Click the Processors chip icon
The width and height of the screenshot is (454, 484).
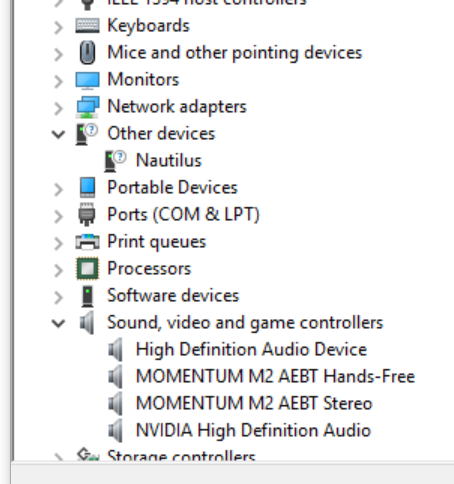click(87, 269)
